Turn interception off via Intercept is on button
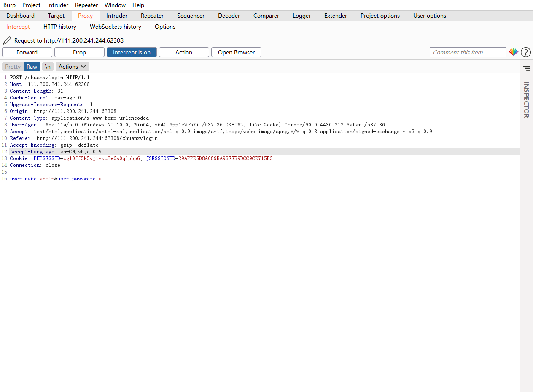533x392 pixels. [x=132, y=52]
